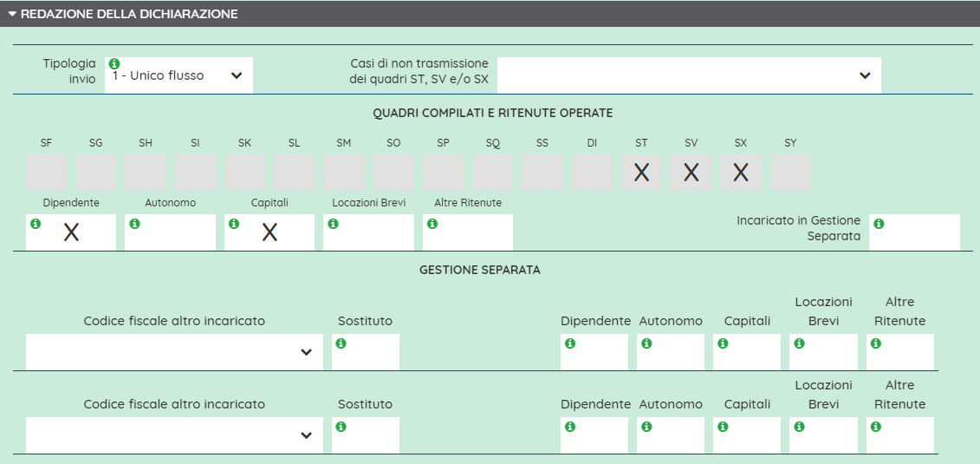Uncheck the SV quadro box

(x=691, y=173)
